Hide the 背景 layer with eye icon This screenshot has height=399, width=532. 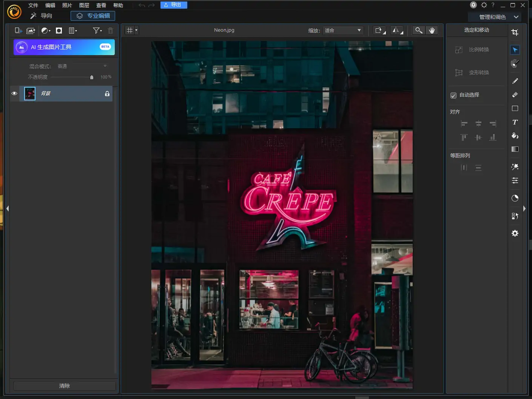pyautogui.click(x=14, y=94)
